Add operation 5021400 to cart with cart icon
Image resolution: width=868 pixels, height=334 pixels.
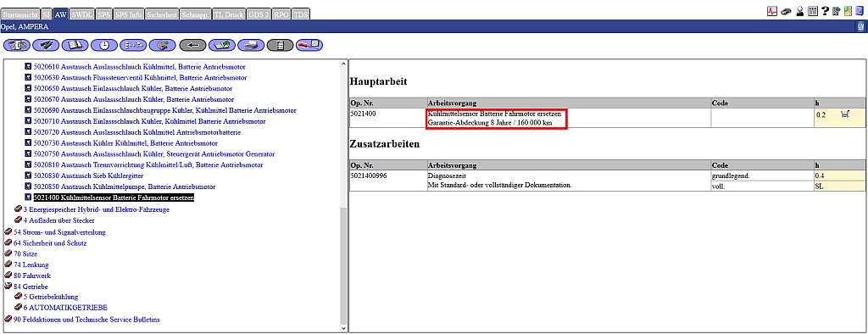[844, 114]
